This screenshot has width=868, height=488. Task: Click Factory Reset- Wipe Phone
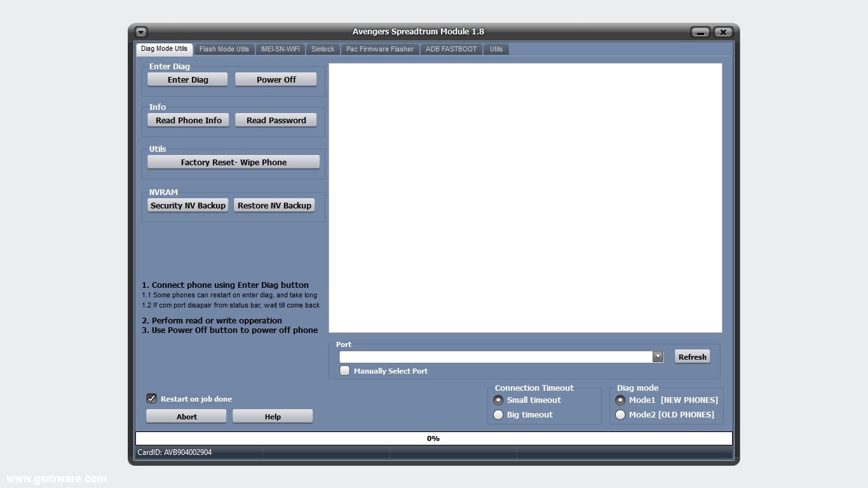233,162
